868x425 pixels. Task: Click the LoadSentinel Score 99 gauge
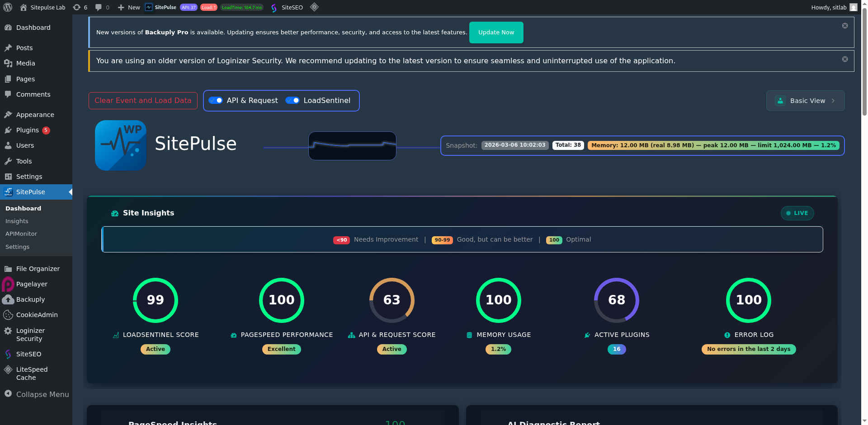pyautogui.click(x=156, y=300)
